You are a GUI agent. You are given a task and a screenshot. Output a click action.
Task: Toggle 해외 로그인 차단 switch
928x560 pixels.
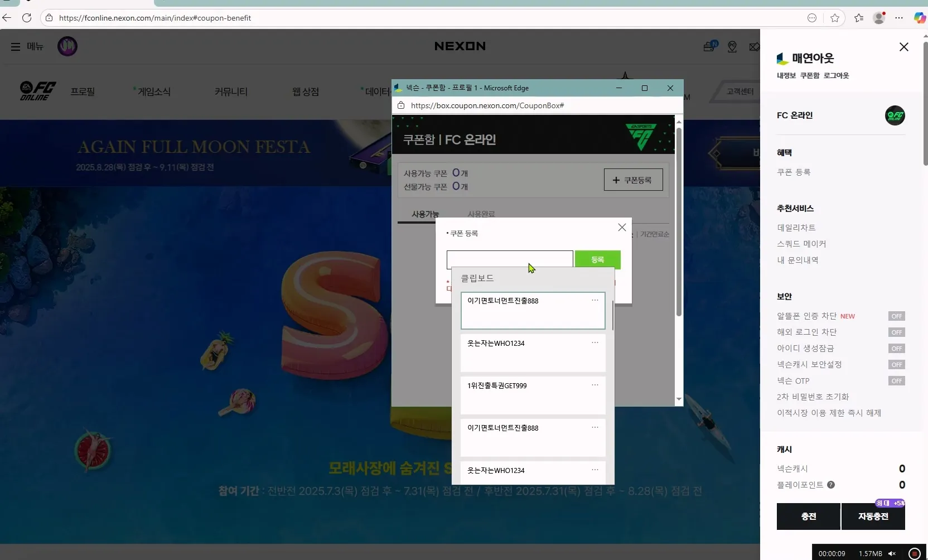pos(897,332)
